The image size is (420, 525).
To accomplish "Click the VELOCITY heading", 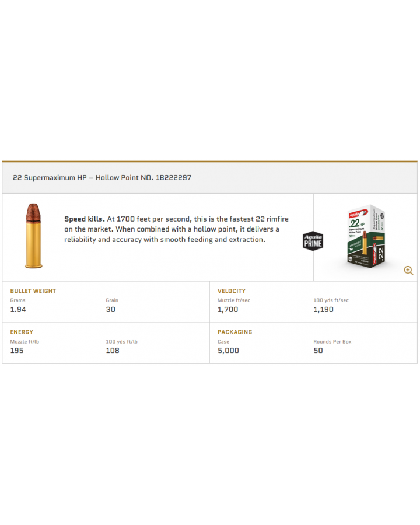I will (232, 291).
